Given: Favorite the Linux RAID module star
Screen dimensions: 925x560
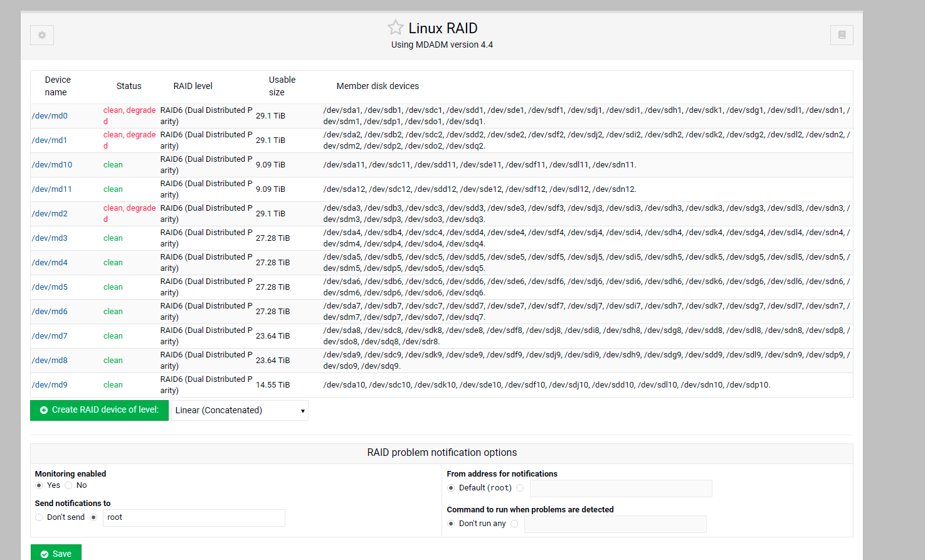Looking at the screenshot, I should coord(395,28).
